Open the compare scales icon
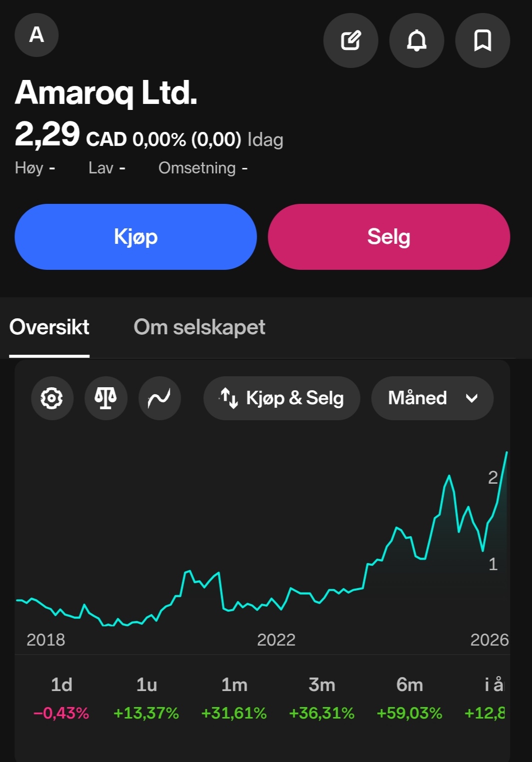 [x=106, y=398]
